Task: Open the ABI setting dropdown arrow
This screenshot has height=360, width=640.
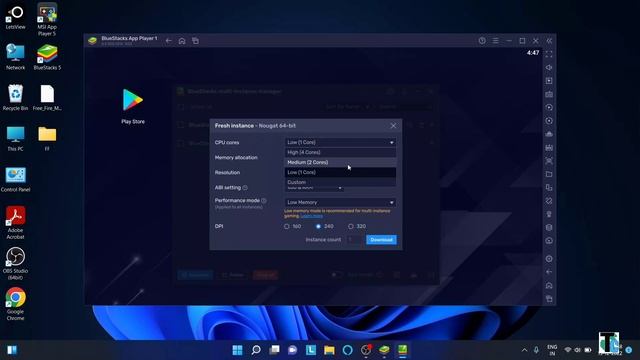Action: pyautogui.click(x=340, y=188)
